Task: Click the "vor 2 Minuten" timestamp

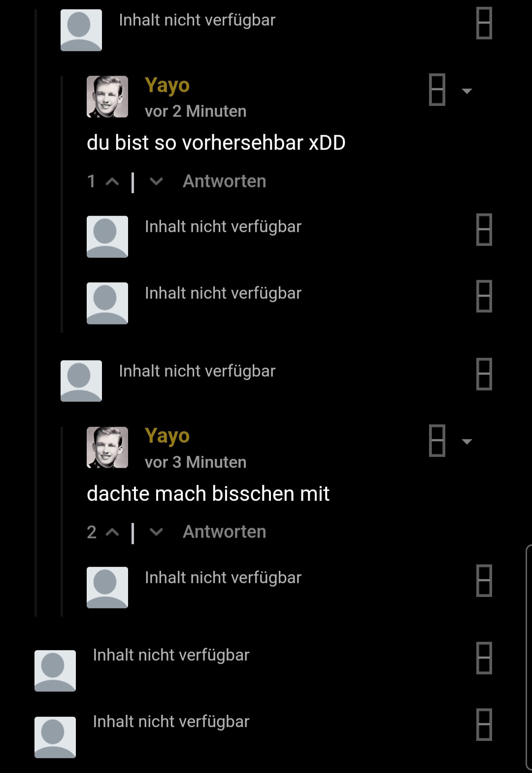Action: click(x=196, y=111)
